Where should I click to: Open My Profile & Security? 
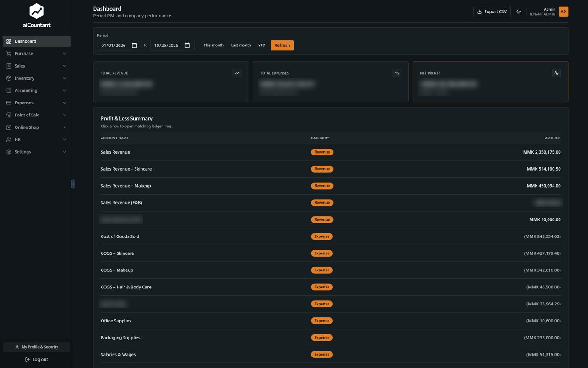click(x=37, y=347)
